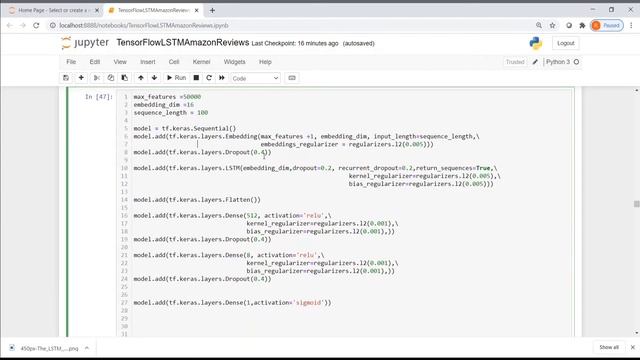
Task: Open the Help menu
Action: click(265, 62)
